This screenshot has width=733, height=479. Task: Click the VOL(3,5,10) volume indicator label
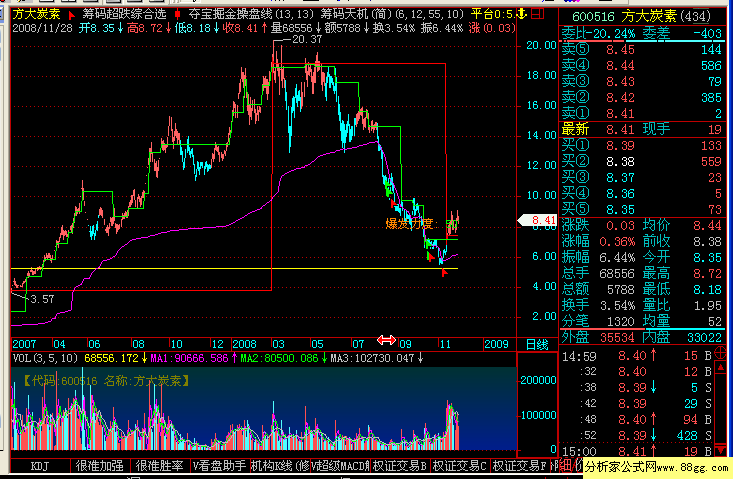click(45, 358)
